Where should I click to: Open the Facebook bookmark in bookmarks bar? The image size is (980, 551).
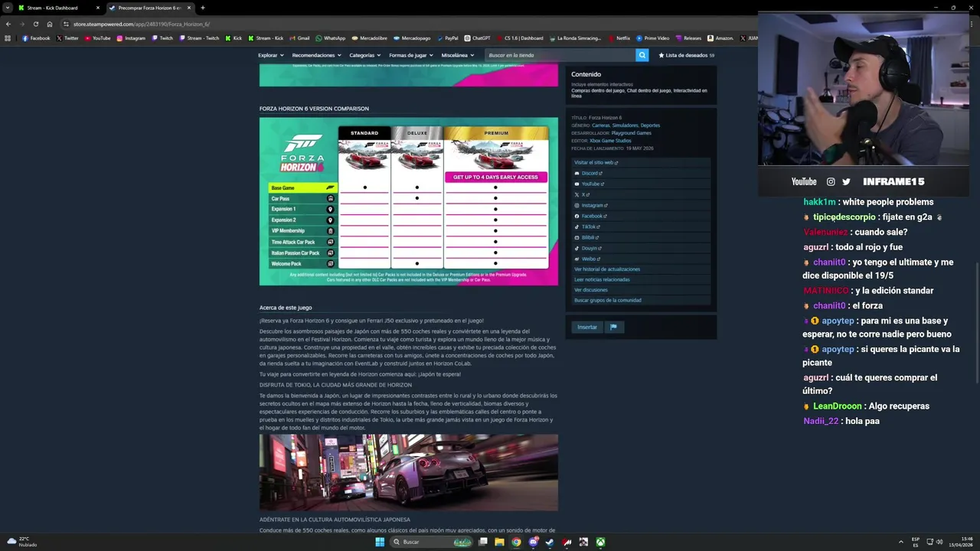click(x=36, y=38)
